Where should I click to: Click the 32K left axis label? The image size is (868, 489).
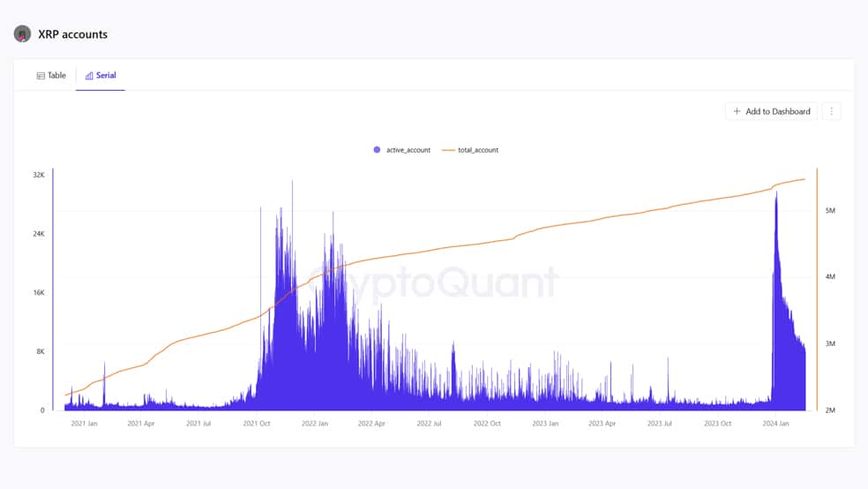pyautogui.click(x=39, y=175)
